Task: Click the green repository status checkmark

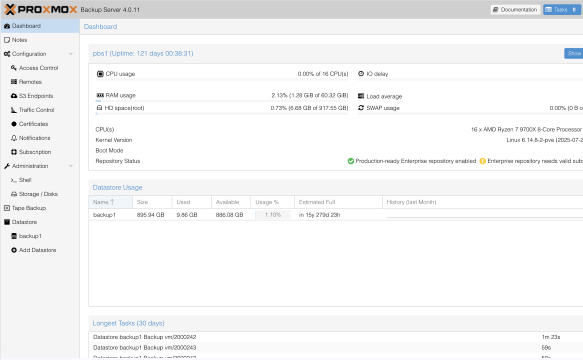Action: [x=351, y=161]
